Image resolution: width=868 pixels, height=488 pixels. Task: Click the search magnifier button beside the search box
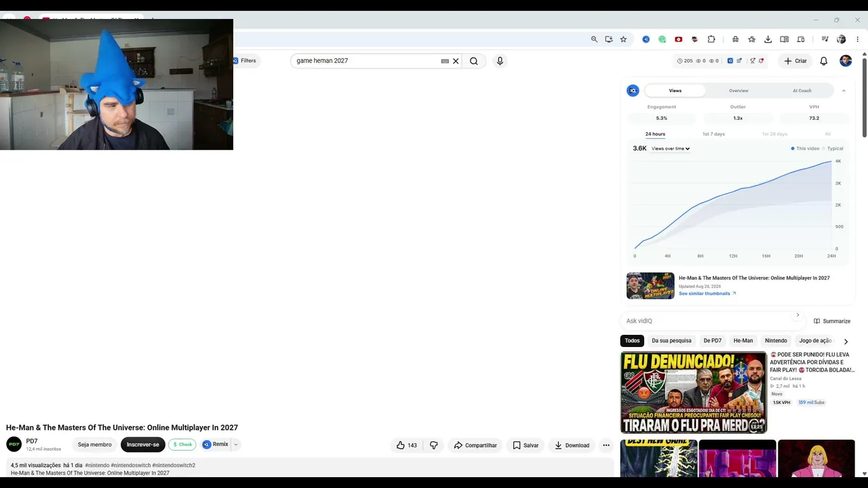[474, 61]
